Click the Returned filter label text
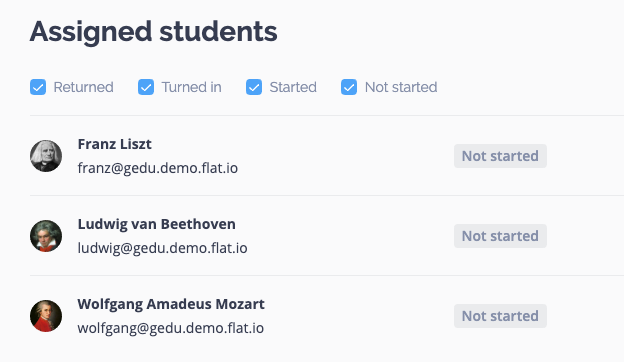The height and width of the screenshot is (362, 624). pyautogui.click(x=84, y=87)
